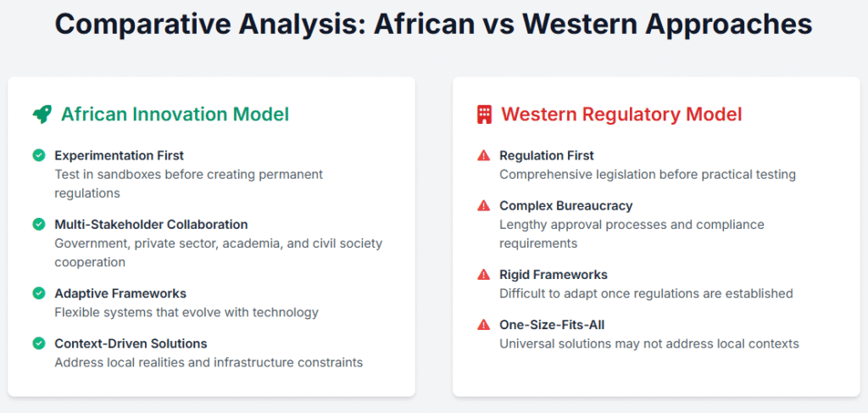Click the Universal solutions description text
The image size is (868, 413).
point(649,343)
